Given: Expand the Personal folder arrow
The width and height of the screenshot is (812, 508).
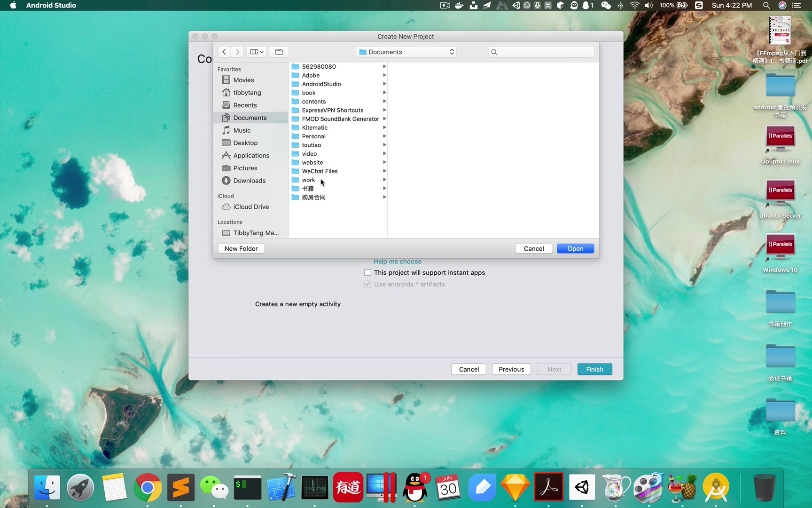Looking at the screenshot, I should [x=384, y=136].
